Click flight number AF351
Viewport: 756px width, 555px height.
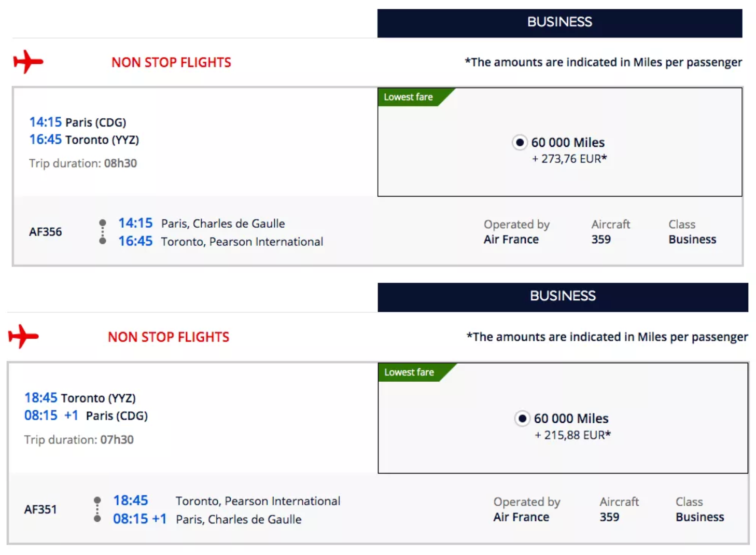[40, 509]
